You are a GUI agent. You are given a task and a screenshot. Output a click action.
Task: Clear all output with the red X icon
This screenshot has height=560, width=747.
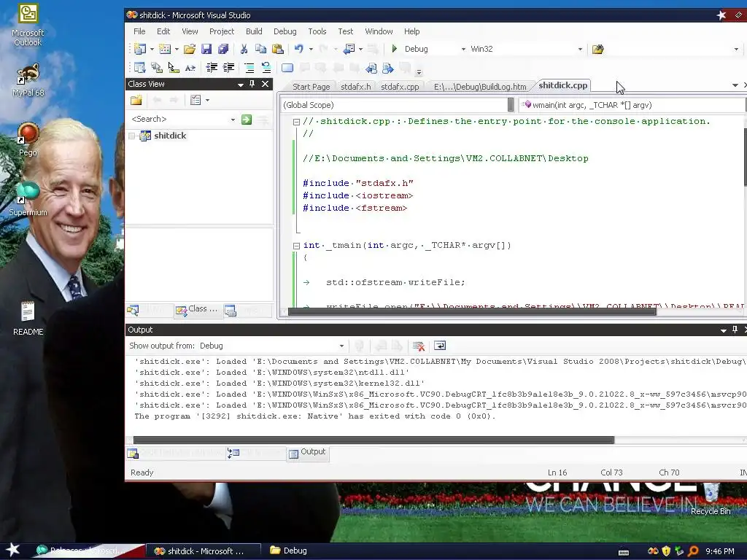click(419, 346)
